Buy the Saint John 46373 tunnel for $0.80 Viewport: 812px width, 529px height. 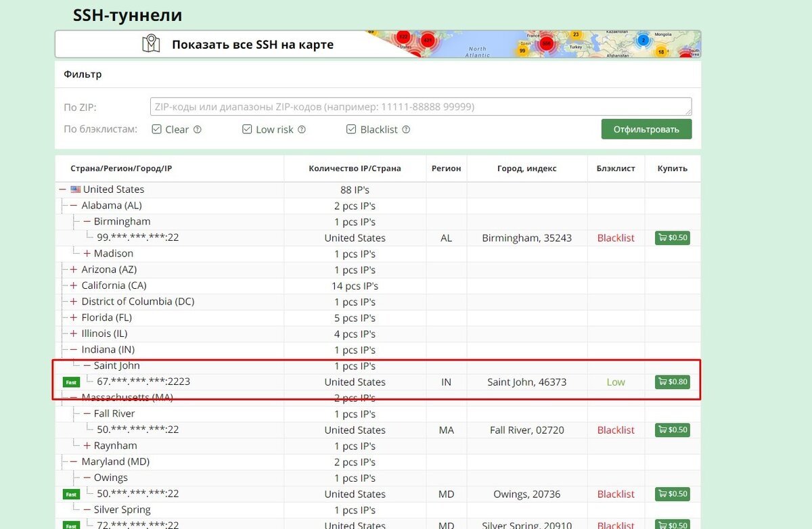tap(673, 382)
